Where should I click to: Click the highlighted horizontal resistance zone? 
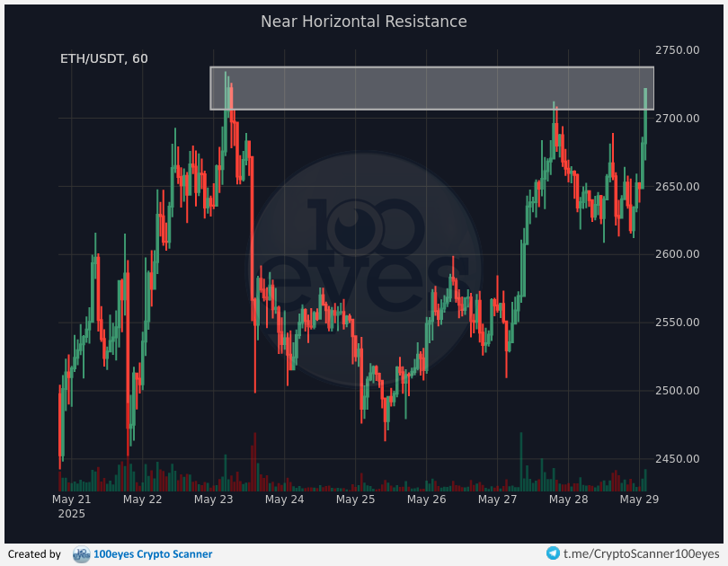[x=431, y=87]
